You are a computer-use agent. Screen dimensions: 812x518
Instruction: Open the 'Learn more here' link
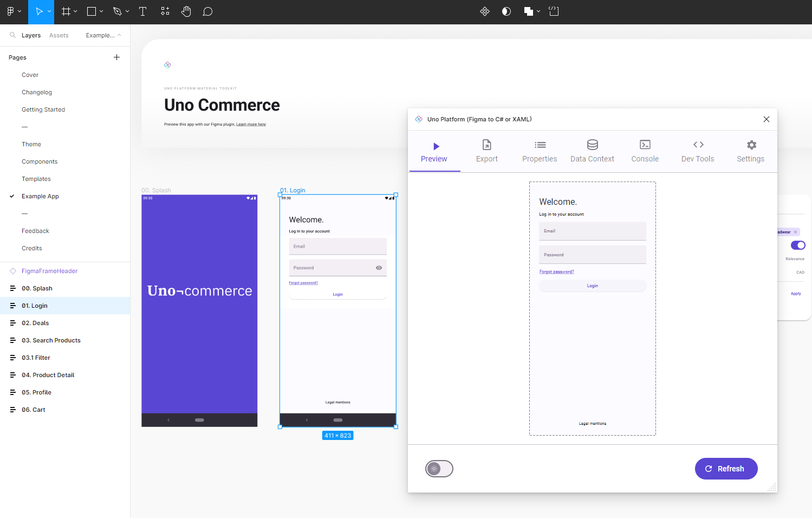coord(251,124)
